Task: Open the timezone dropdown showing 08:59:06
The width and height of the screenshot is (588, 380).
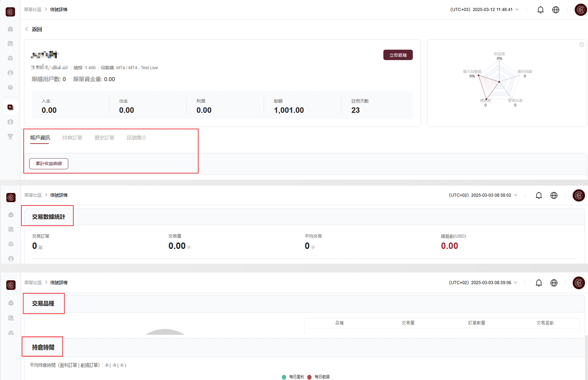Action: 483,283
